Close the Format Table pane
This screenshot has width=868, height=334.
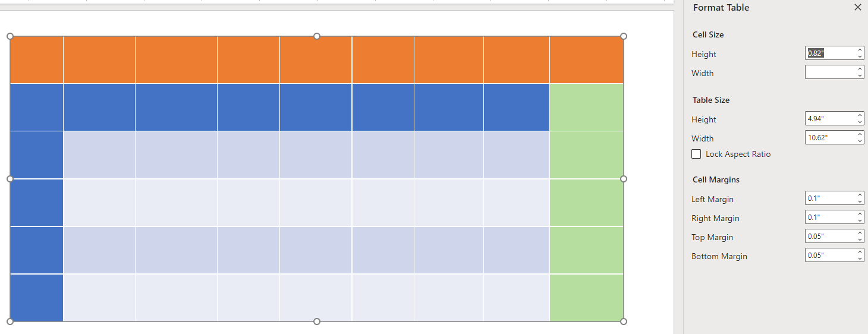click(x=857, y=8)
